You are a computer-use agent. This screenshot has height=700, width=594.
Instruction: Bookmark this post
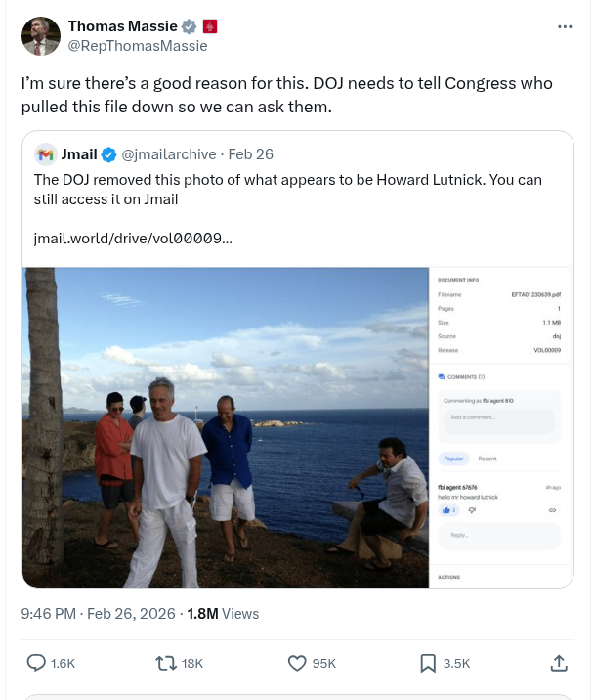pos(428,663)
